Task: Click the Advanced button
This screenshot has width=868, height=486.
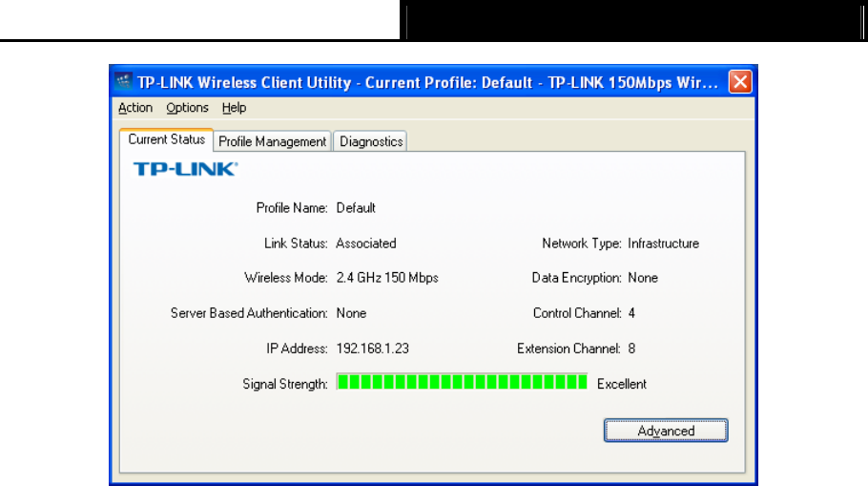Action: [x=666, y=431]
